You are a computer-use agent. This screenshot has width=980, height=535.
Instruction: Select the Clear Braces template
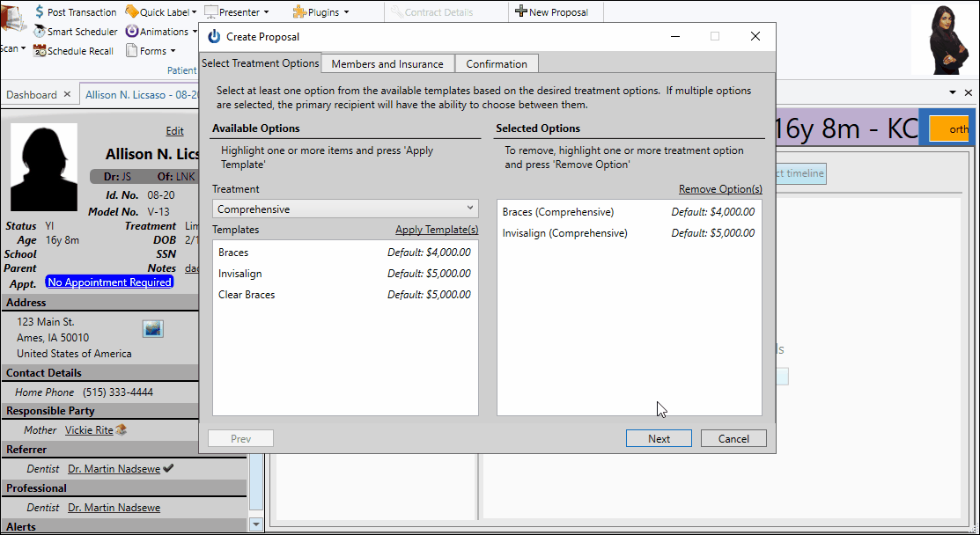pos(247,295)
